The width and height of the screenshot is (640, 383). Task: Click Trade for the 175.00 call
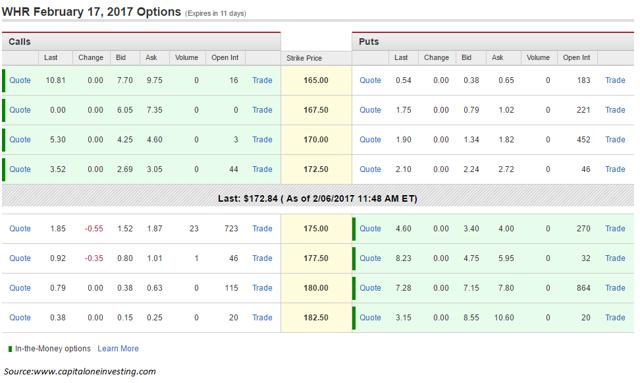pyautogui.click(x=262, y=229)
